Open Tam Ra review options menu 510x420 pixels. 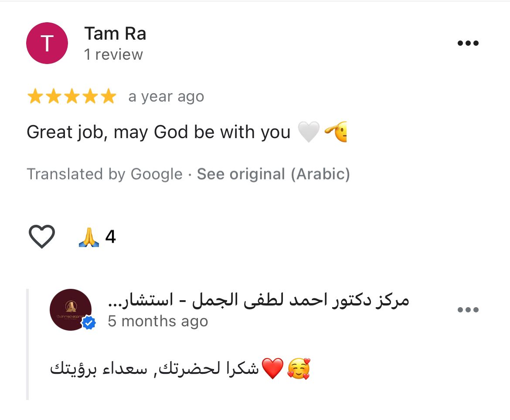[468, 43]
